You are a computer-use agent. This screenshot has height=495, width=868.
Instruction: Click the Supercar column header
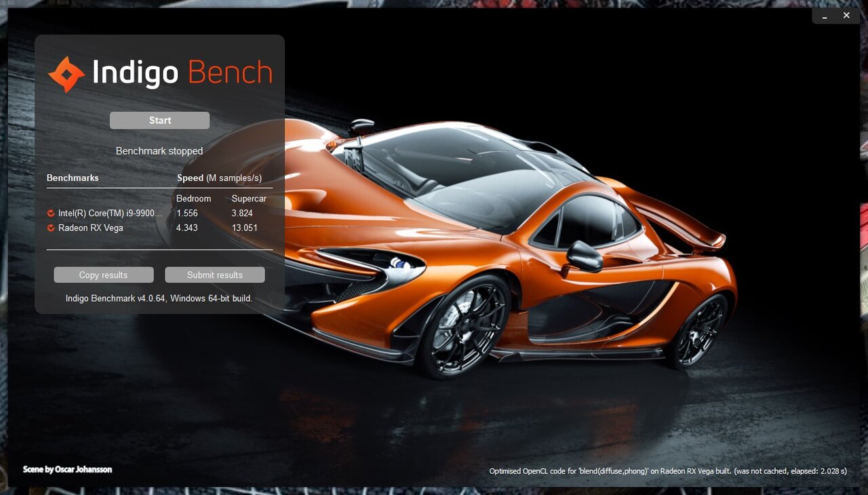[x=249, y=199]
